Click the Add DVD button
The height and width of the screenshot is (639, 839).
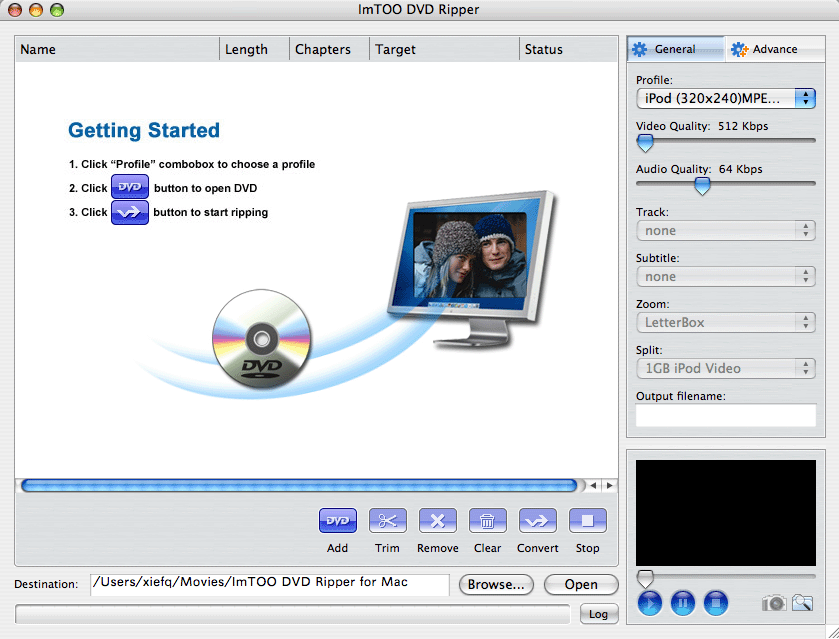pos(337,521)
